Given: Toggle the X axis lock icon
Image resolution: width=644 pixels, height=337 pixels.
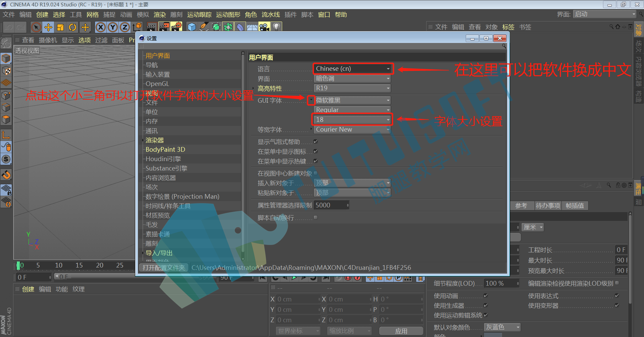Looking at the screenshot, I should click(100, 27).
